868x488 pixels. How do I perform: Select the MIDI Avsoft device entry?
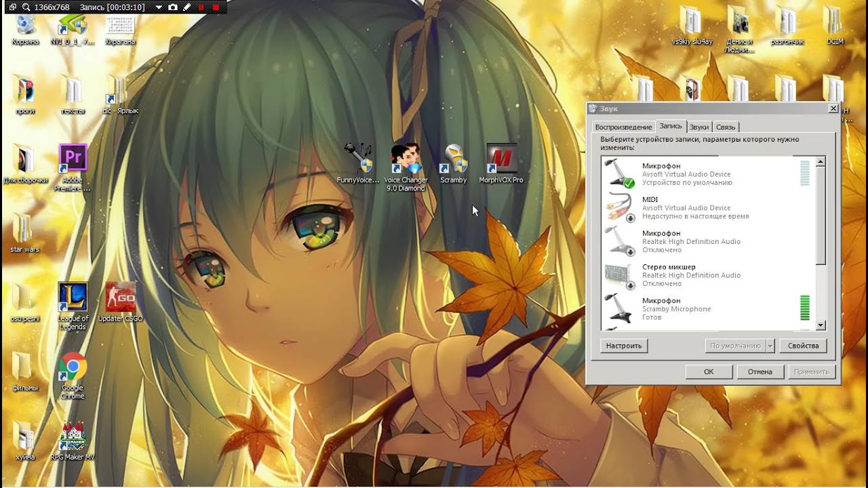coord(708,207)
